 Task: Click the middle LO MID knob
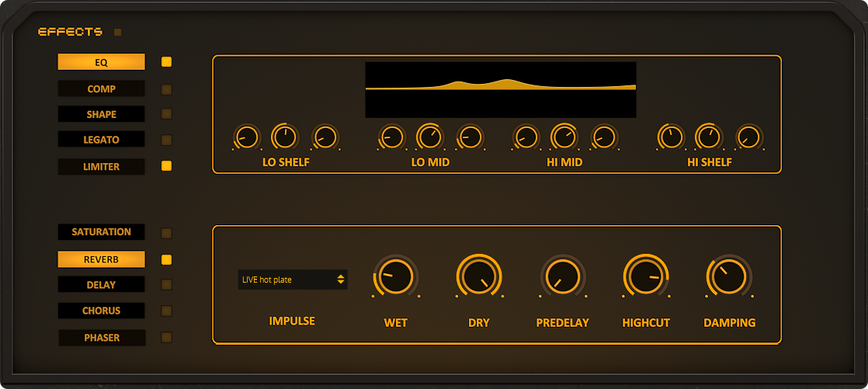430,137
